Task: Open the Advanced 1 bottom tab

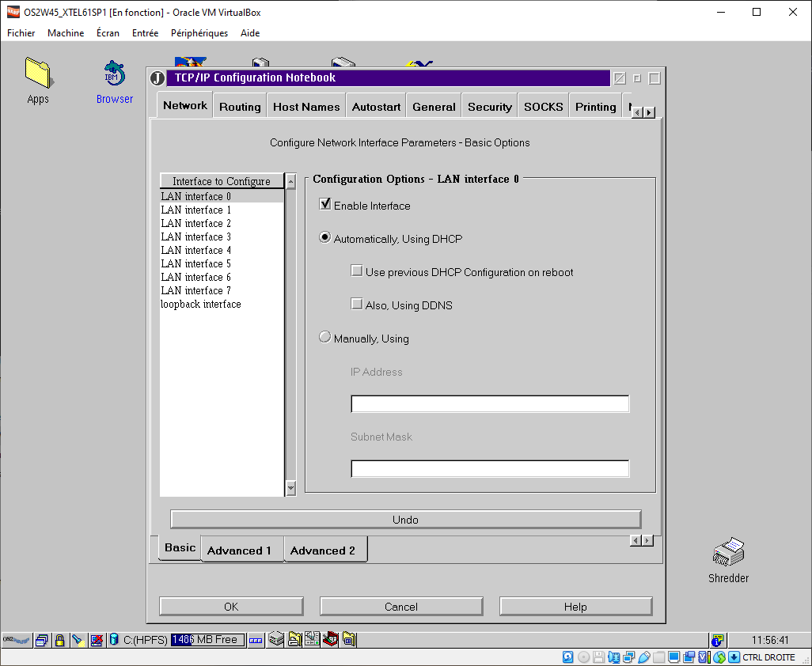Action: coord(239,551)
